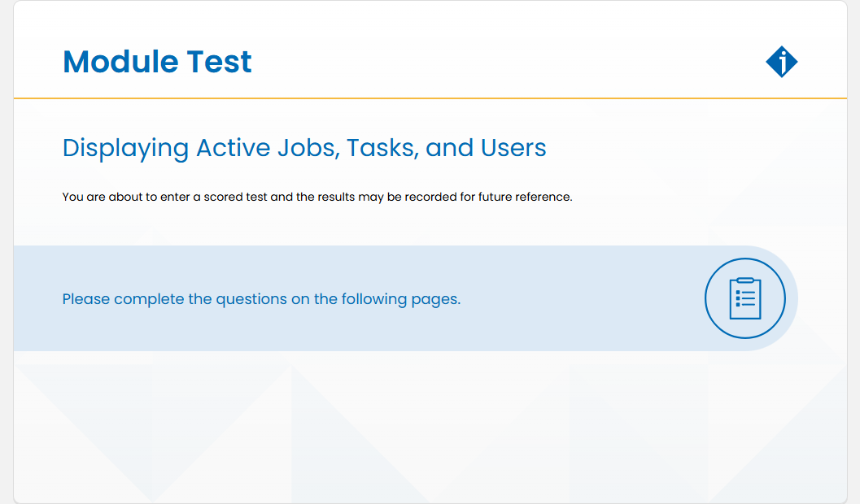Click 'Displaying Active Jobs, Tasks, and Users' subtitle
The image size is (860, 504).
(303, 149)
